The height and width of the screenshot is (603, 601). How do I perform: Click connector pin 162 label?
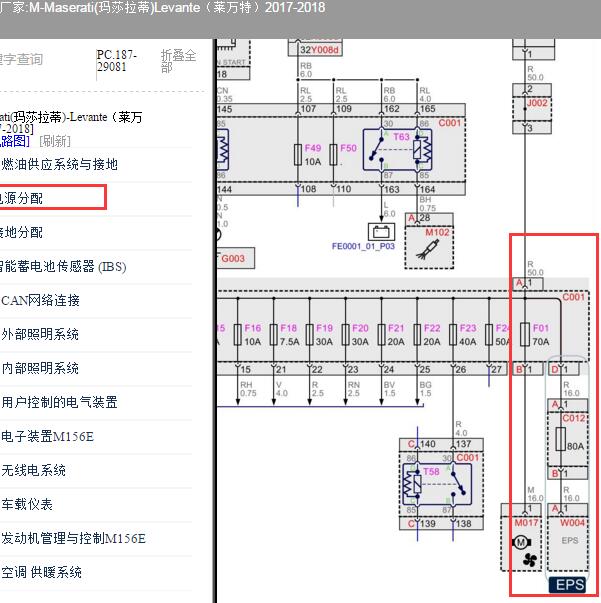pos(391,109)
